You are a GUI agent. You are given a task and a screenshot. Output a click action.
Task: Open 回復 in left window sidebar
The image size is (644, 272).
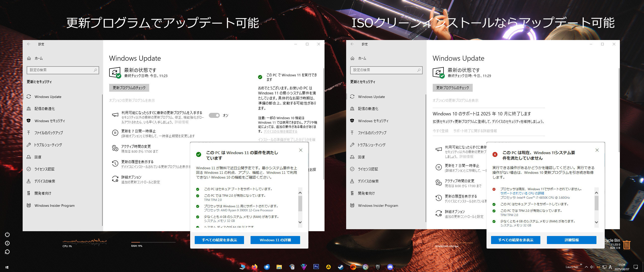62,157
